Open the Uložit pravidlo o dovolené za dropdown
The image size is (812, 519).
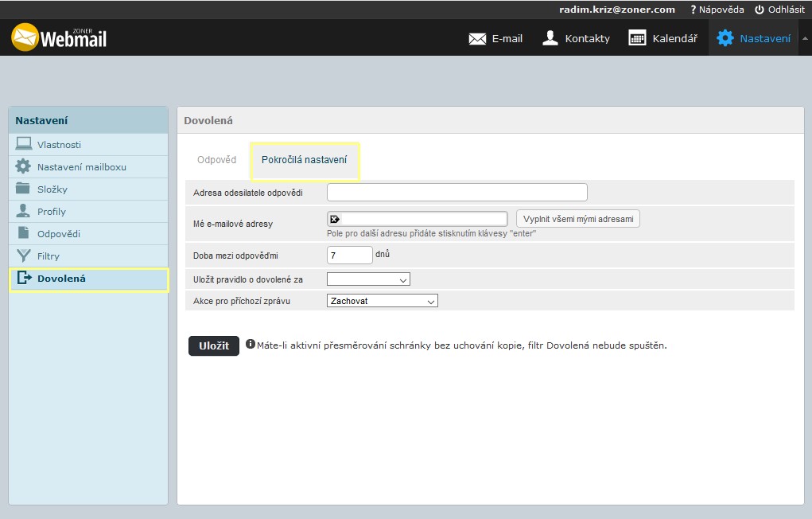pyautogui.click(x=368, y=279)
